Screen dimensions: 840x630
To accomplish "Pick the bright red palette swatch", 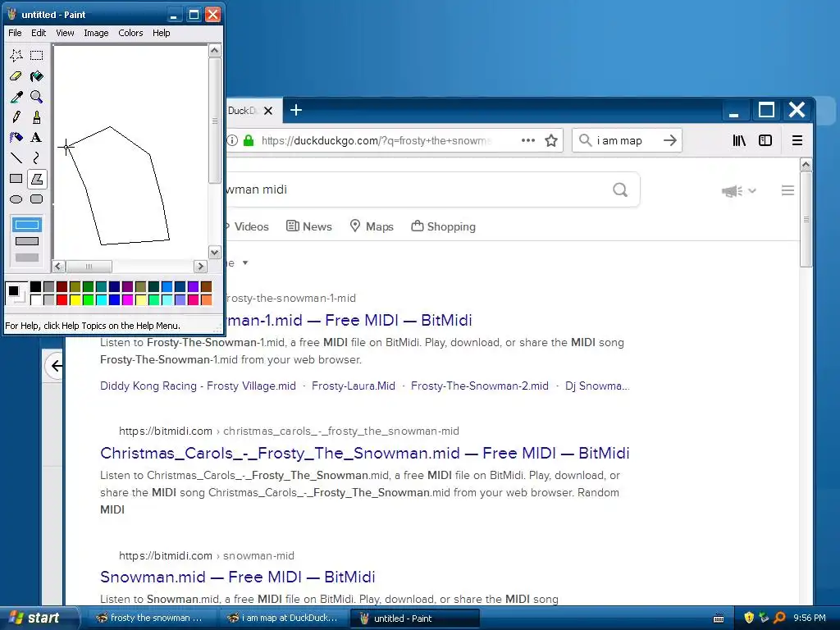I will [x=62, y=300].
